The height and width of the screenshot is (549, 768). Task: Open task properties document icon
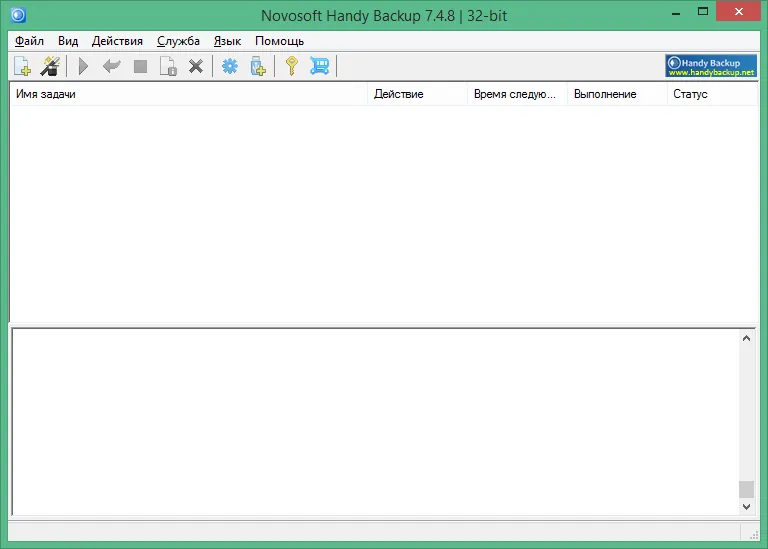pos(168,66)
